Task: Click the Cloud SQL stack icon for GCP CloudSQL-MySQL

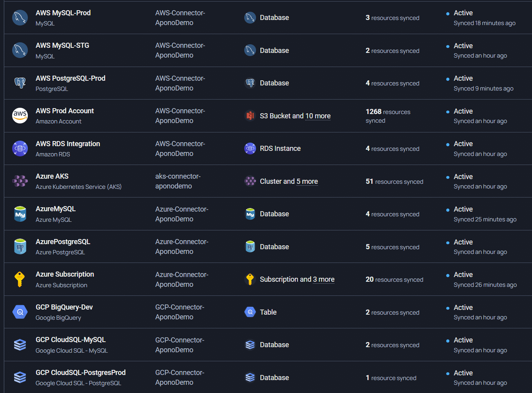Action: click(20, 345)
